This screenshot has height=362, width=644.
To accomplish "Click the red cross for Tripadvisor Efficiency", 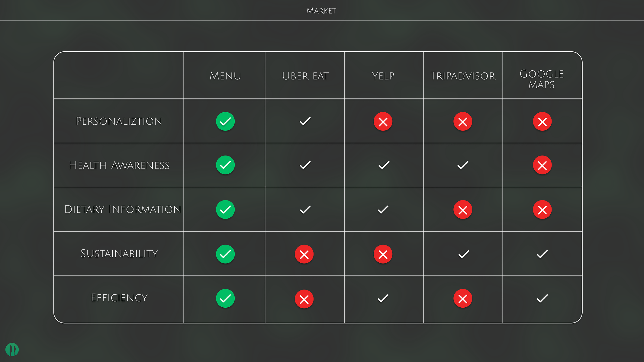I will coord(463,299).
